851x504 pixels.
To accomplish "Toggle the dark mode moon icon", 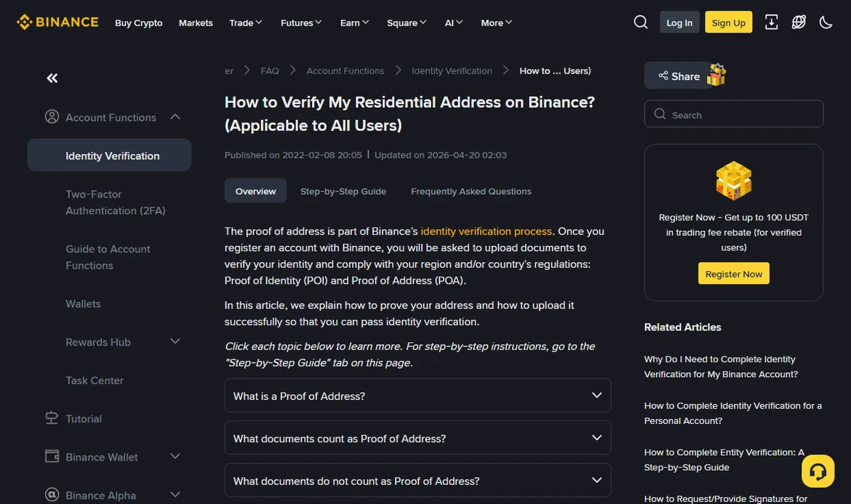I will click(x=825, y=22).
